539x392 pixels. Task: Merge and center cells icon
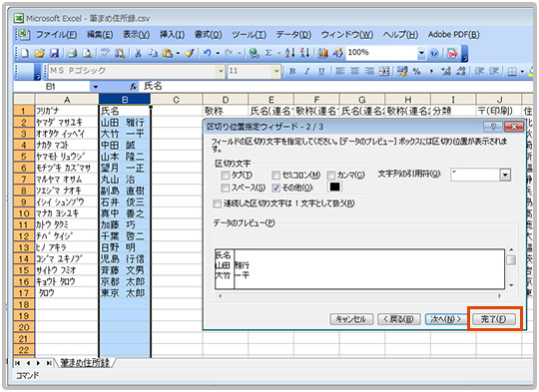point(384,71)
